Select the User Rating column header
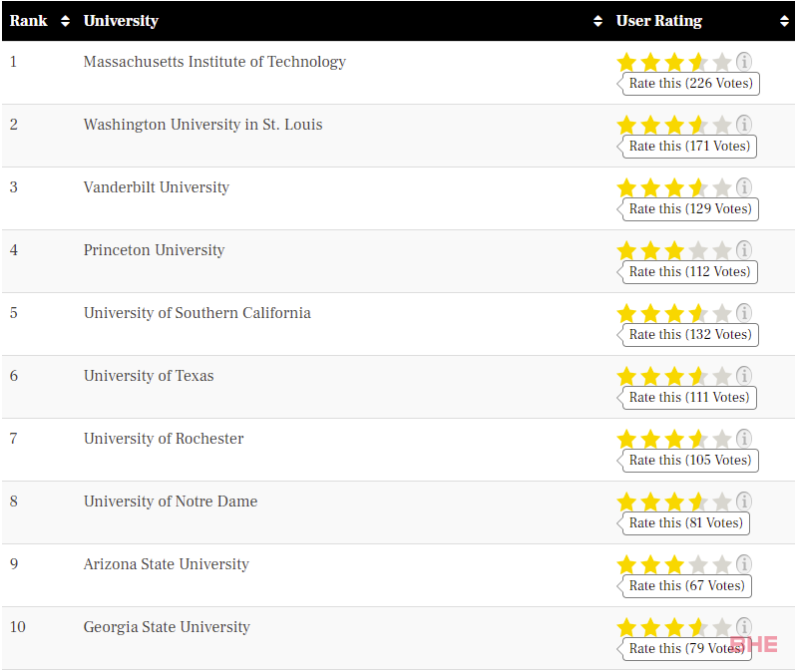Viewport: 797px width, 672px height. point(658,21)
